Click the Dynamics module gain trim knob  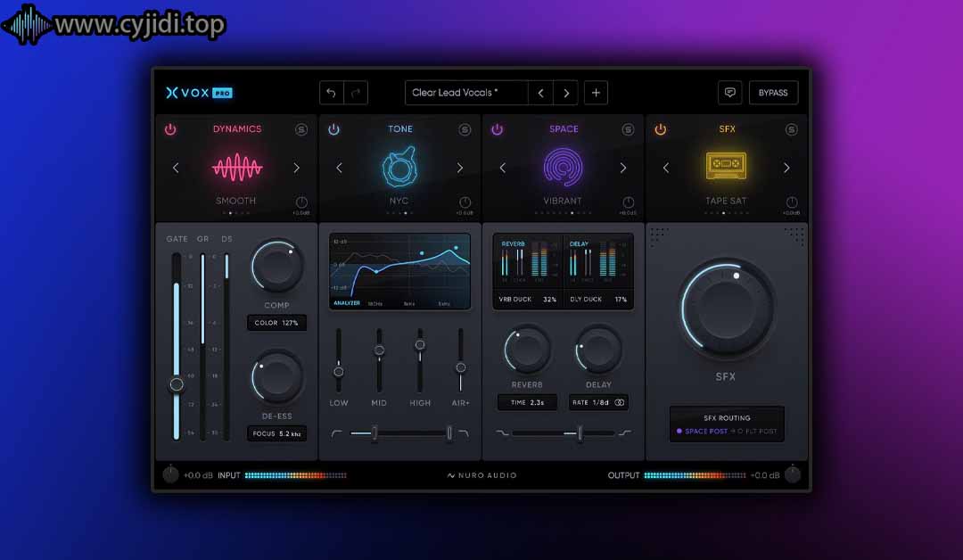(301, 202)
